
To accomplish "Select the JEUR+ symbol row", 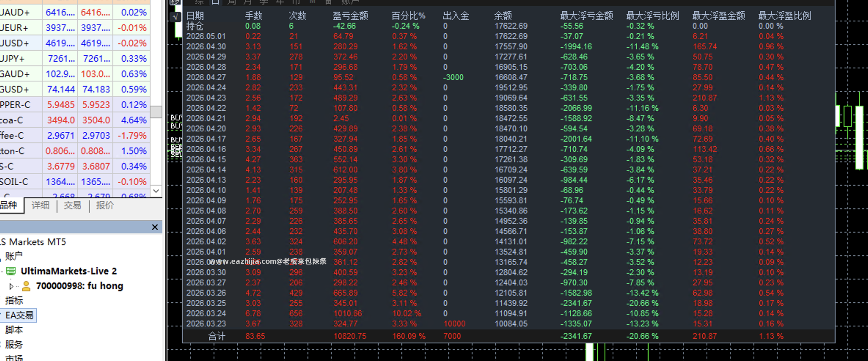I will (75, 28).
